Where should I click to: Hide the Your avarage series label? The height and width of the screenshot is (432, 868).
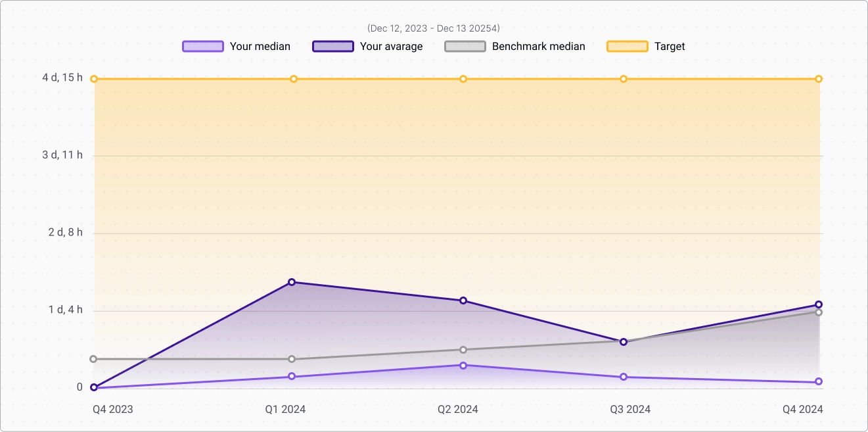tap(391, 46)
